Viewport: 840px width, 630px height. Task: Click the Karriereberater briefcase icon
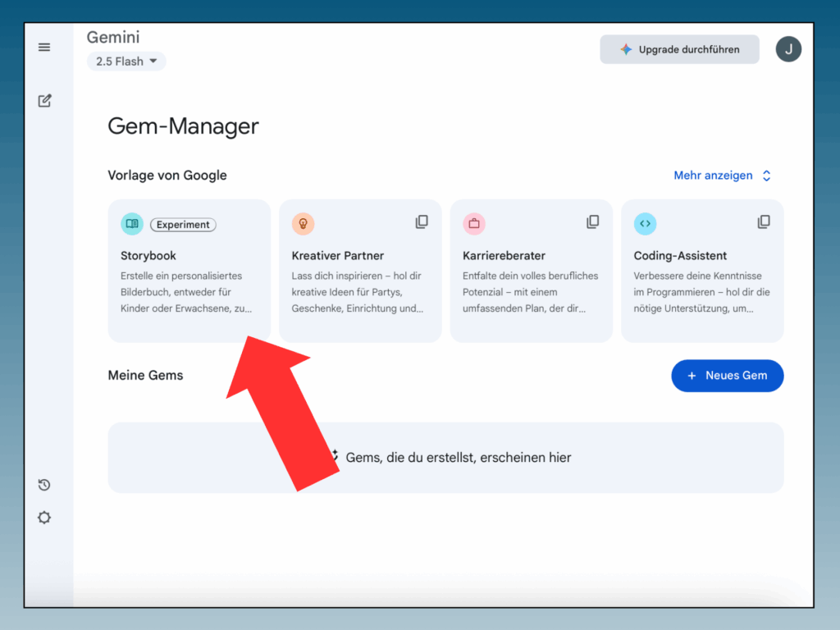473,224
